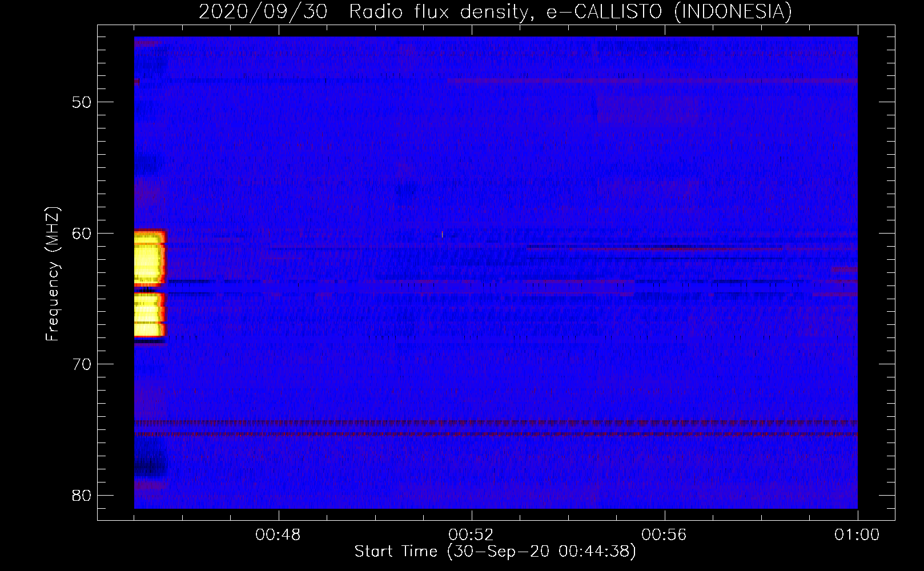Click the lower bright yellow burst near 66 MHz
Image resolution: width=924 pixels, height=571 pixels.
tap(150, 315)
